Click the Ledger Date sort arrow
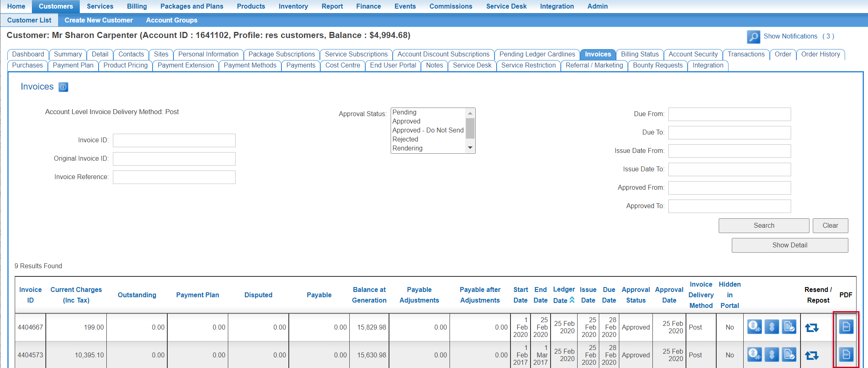The width and height of the screenshot is (868, 368). [x=572, y=300]
